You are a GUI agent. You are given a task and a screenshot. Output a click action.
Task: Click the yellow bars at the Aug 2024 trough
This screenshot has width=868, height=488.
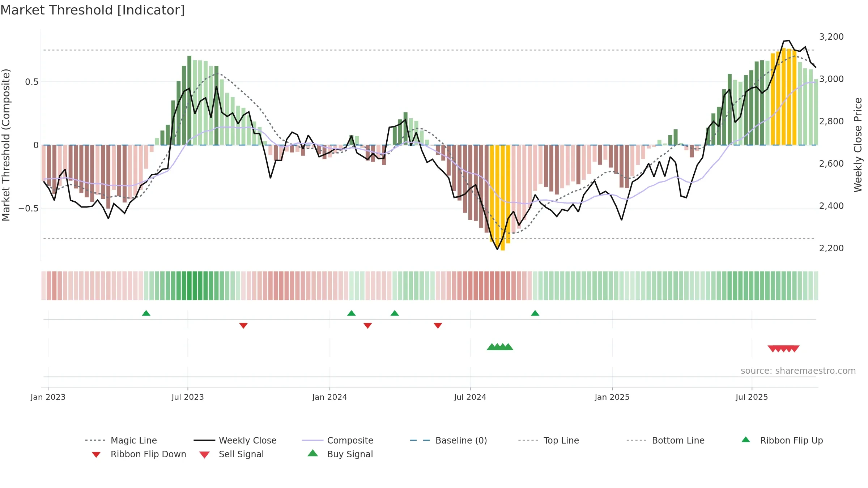pos(500,197)
